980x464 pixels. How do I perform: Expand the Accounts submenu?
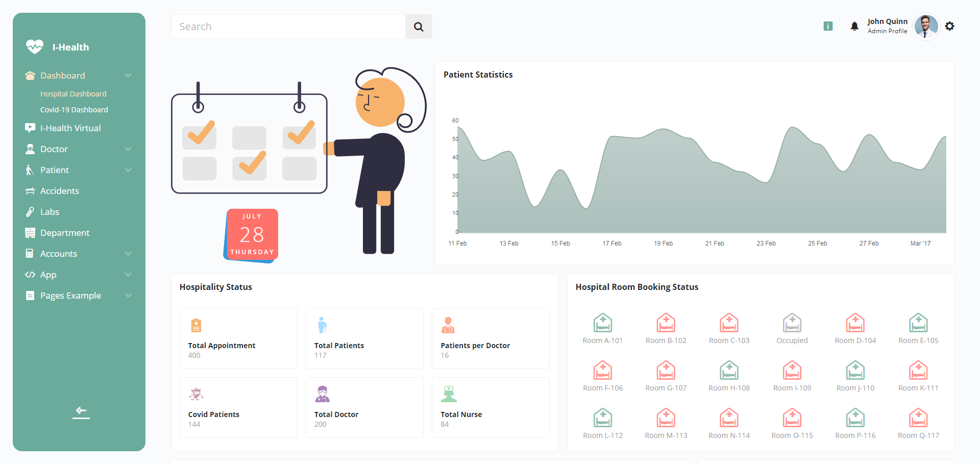tap(128, 254)
